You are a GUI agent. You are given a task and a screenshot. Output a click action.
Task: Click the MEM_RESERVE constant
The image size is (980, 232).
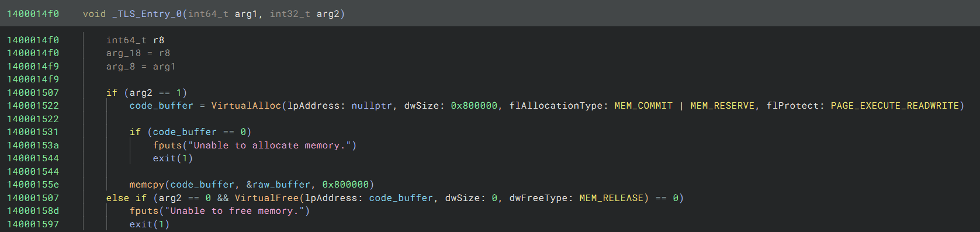pyautogui.click(x=722, y=106)
